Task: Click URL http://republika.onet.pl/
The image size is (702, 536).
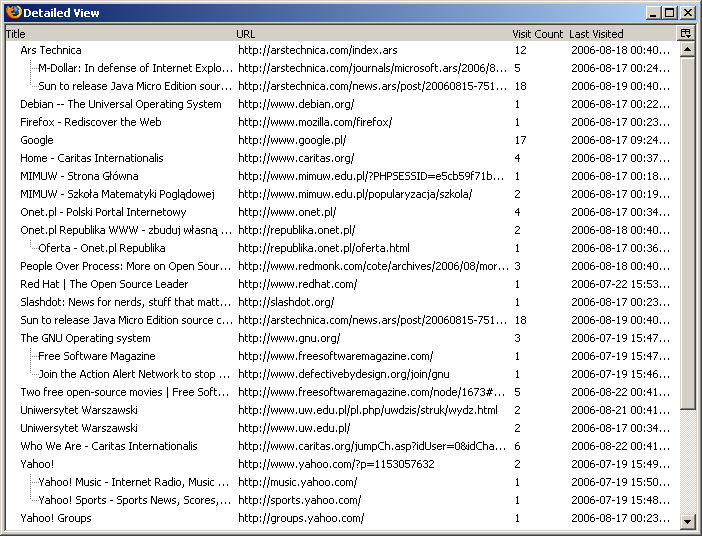Action: pos(296,230)
